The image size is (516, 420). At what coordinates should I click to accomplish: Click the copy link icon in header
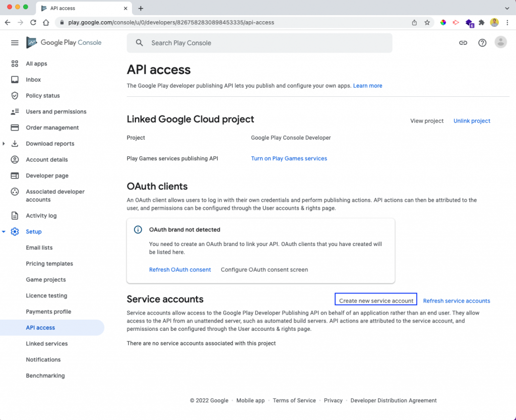point(463,43)
